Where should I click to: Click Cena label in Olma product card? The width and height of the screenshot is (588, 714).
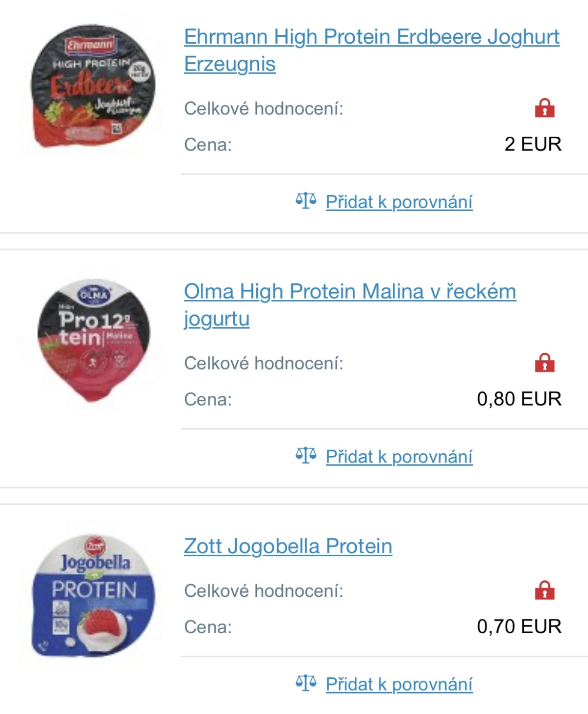(x=208, y=399)
